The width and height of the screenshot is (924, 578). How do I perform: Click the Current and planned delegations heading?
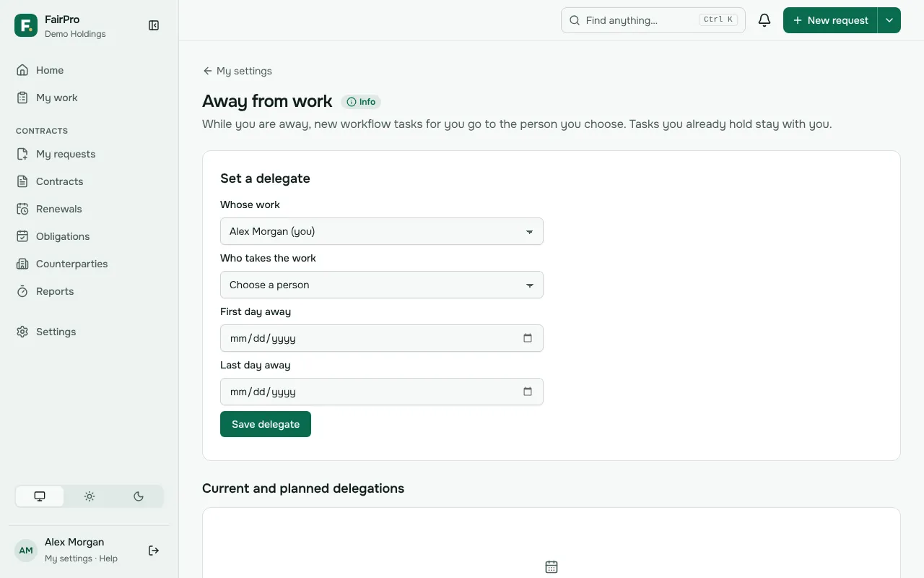point(303,488)
